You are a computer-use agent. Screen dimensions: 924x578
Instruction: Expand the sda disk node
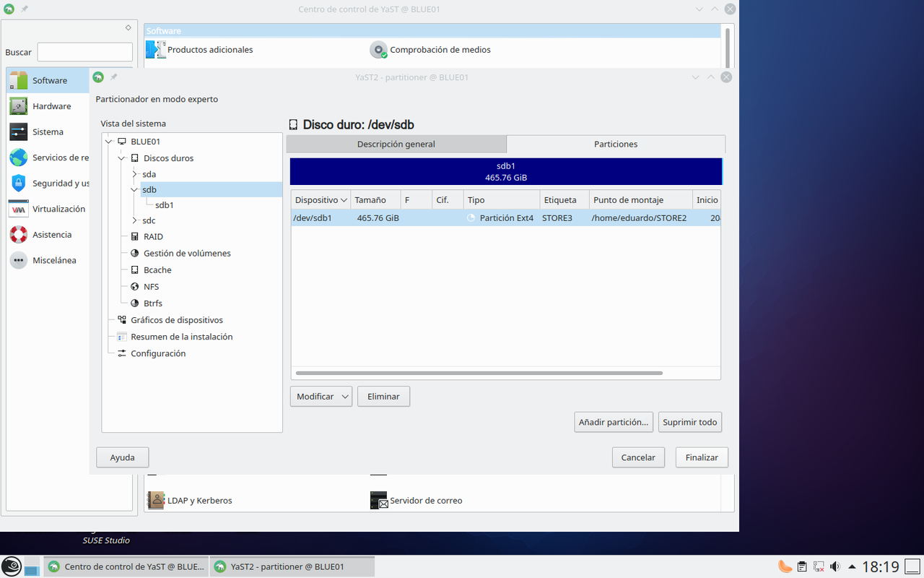pos(134,174)
